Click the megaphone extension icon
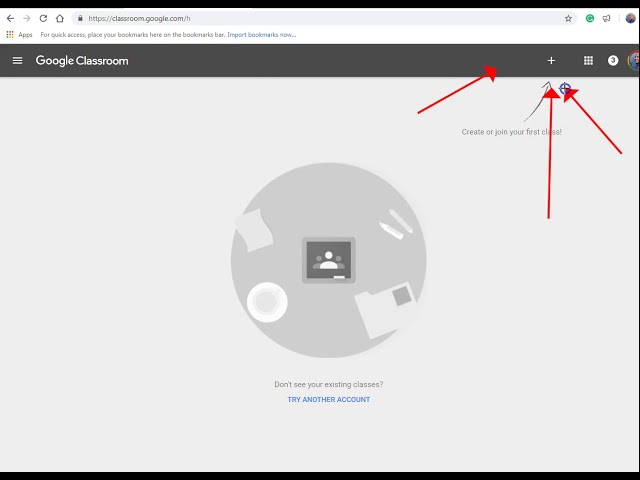Image resolution: width=640 pixels, height=480 pixels. click(607, 18)
